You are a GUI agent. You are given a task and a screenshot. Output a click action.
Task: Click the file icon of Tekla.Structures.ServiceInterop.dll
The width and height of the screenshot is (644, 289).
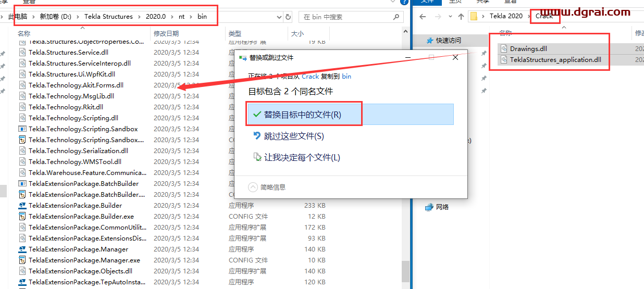(22, 63)
